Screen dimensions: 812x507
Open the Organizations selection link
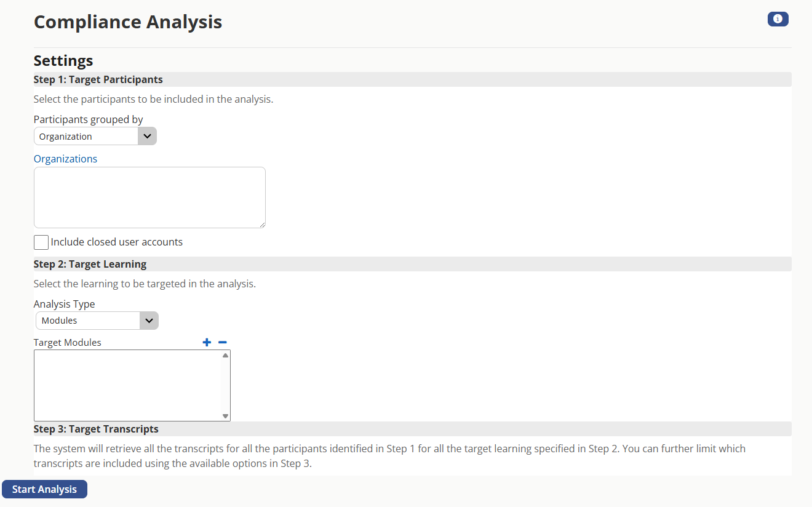65,159
